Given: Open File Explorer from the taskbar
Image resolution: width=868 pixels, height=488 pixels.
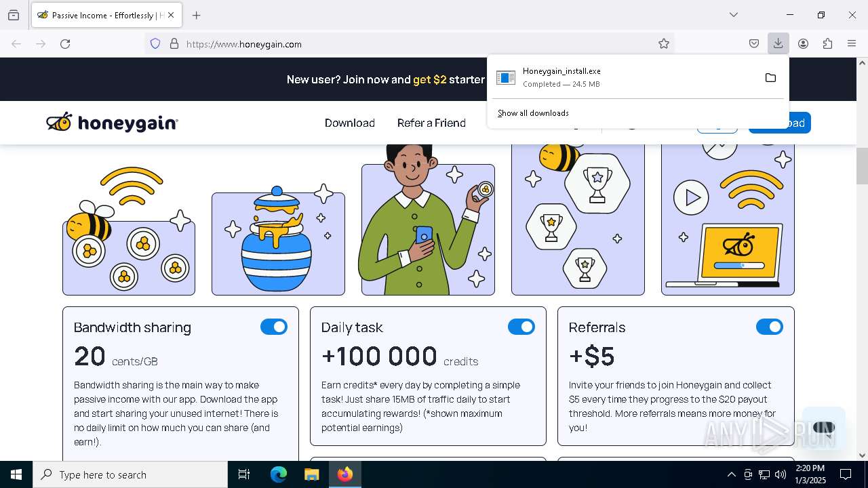Looking at the screenshot, I should click(311, 474).
